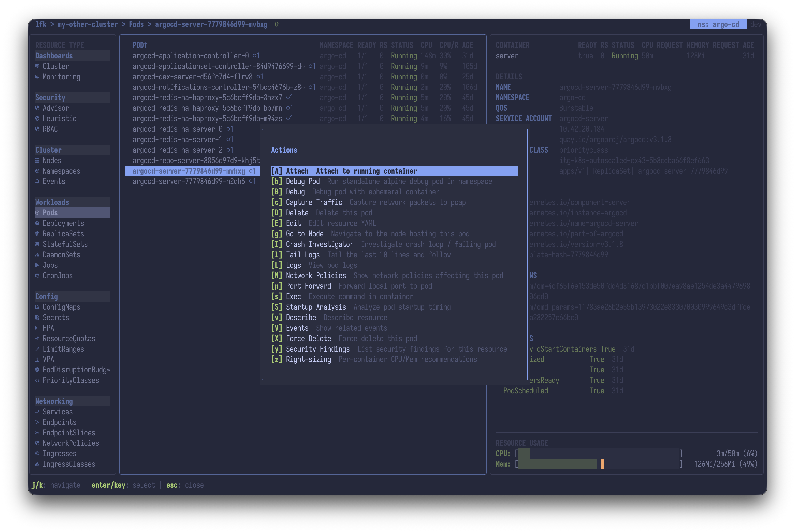Click the ReplicaSets layers icon
Viewport: 795px width, 532px height.
pos(37,234)
